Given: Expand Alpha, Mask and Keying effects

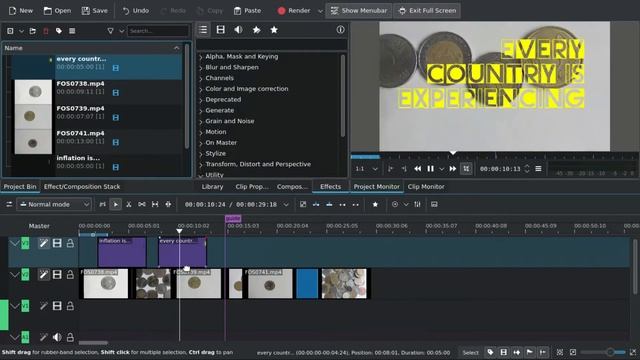Looking at the screenshot, I should [x=200, y=57].
